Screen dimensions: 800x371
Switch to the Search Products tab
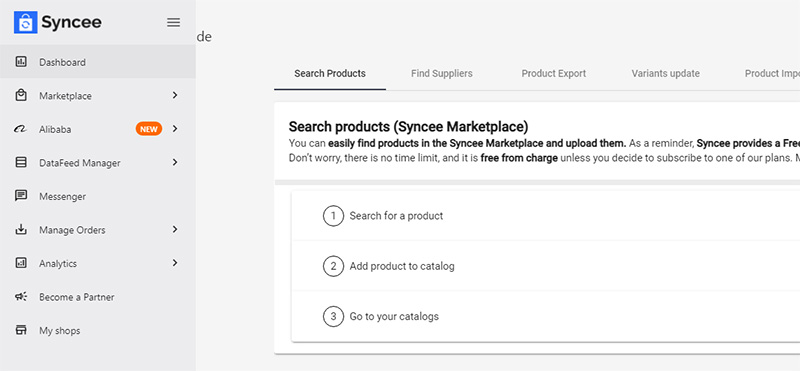pos(330,73)
